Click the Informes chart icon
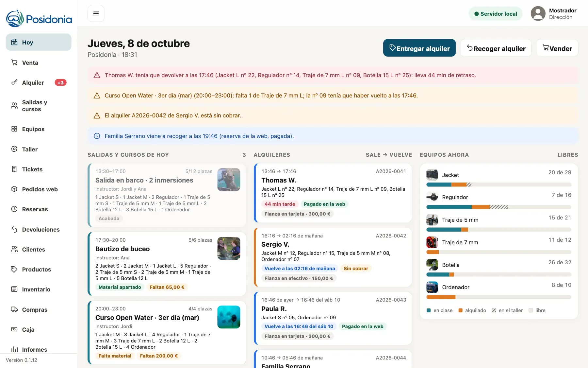This screenshot has height=368, width=588. pyautogui.click(x=14, y=349)
